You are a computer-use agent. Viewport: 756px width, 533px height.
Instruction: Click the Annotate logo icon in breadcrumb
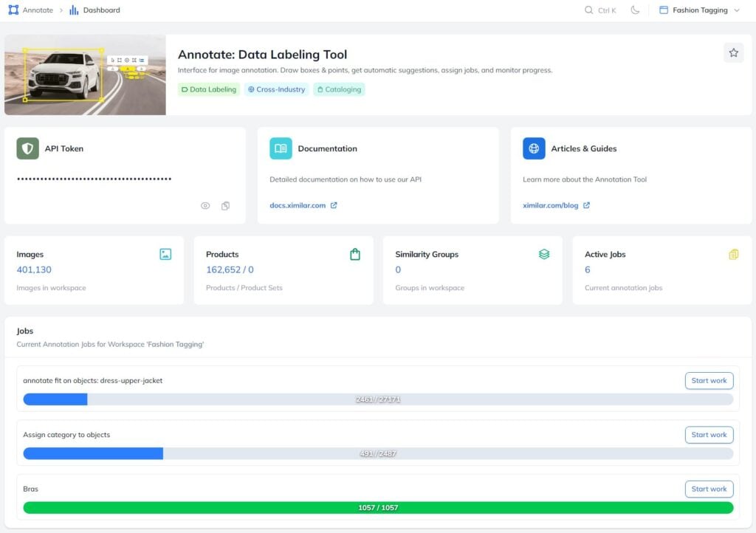tap(13, 10)
